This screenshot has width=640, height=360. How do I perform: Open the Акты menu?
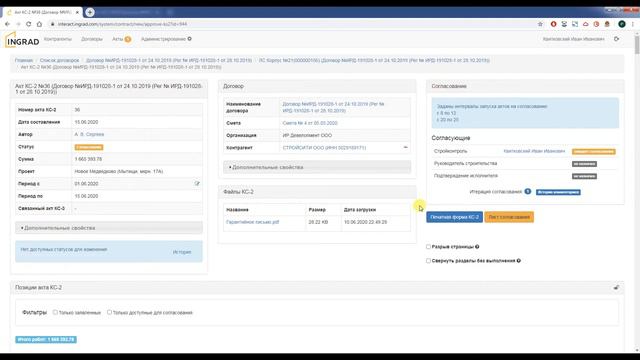pos(118,39)
